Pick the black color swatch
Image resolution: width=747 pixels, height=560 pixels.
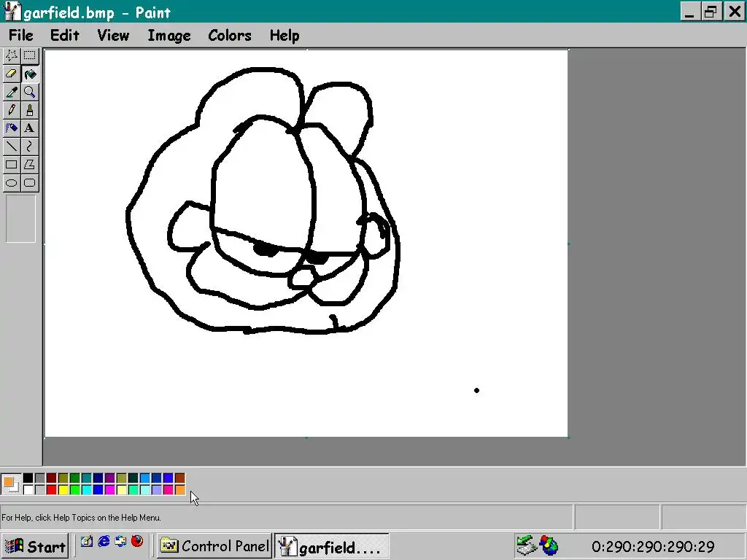tap(28, 478)
